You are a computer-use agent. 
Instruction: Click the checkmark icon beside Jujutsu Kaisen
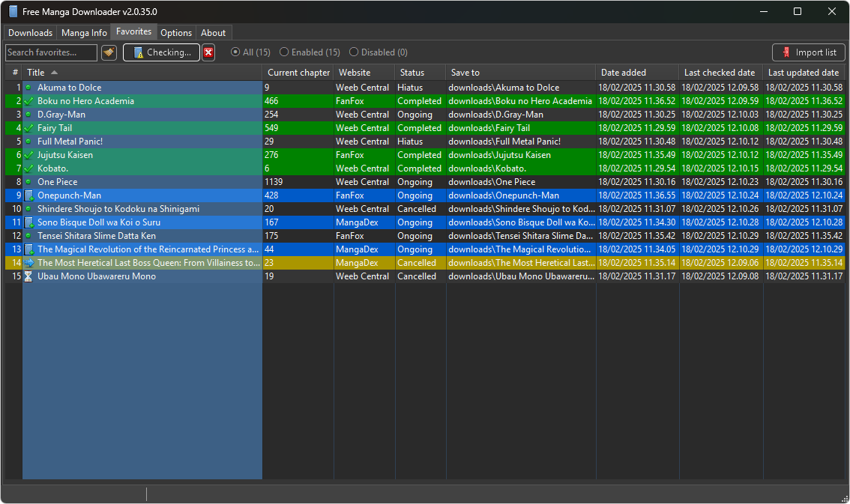(x=28, y=155)
